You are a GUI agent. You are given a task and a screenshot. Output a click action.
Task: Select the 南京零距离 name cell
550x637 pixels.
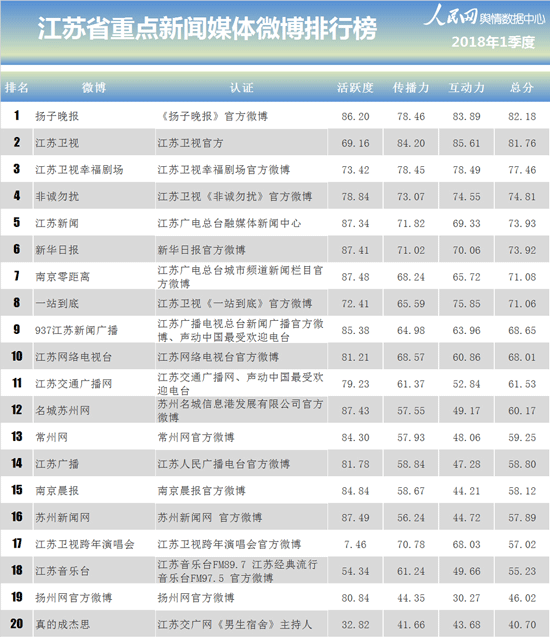coord(93,277)
